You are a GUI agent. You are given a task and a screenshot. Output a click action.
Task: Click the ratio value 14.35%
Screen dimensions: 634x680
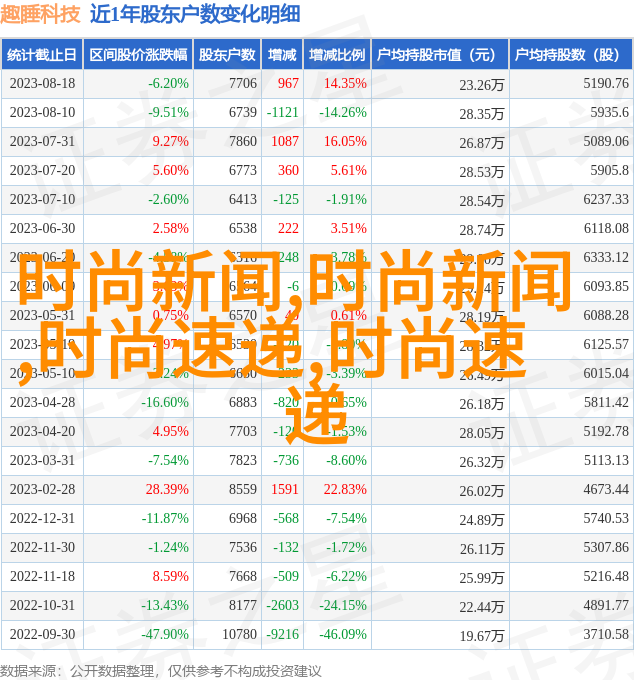[x=345, y=83]
